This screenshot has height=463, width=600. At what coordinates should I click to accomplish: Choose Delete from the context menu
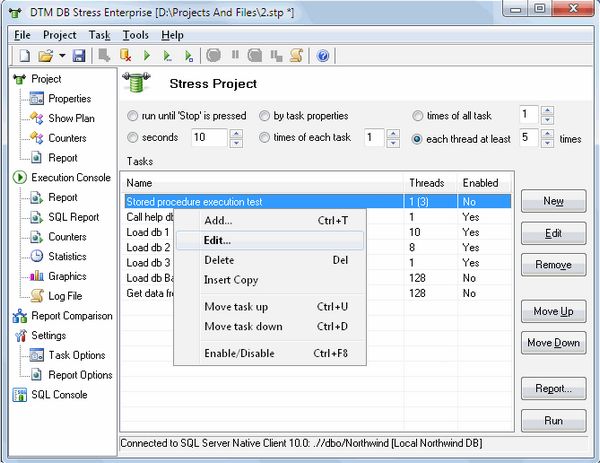point(270,260)
